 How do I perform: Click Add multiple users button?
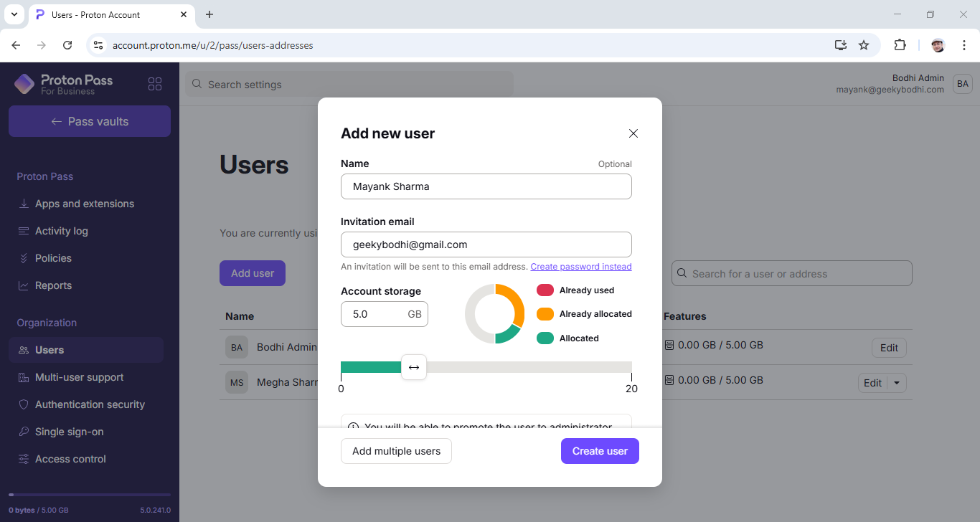(x=396, y=451)
